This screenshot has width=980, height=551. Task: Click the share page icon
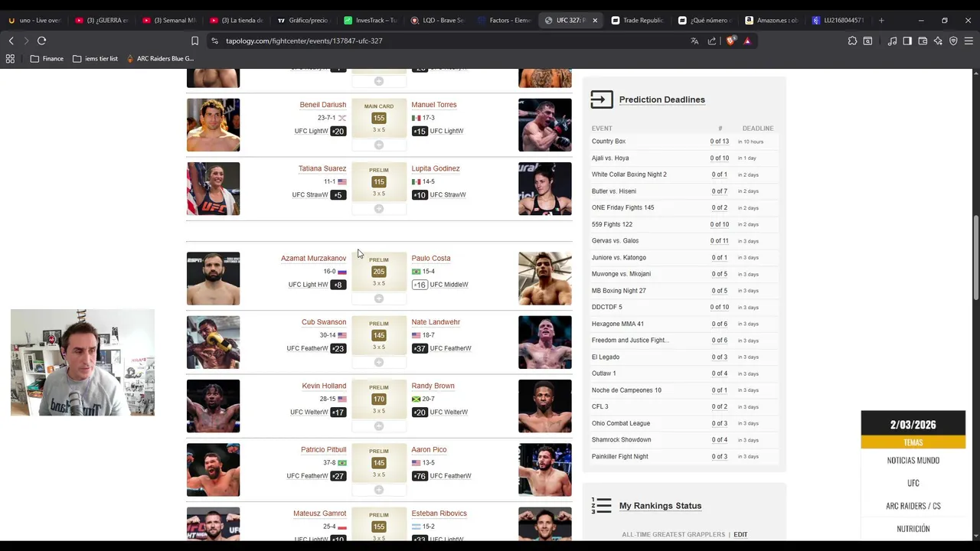pyautogui.click(x=712, y=41)
